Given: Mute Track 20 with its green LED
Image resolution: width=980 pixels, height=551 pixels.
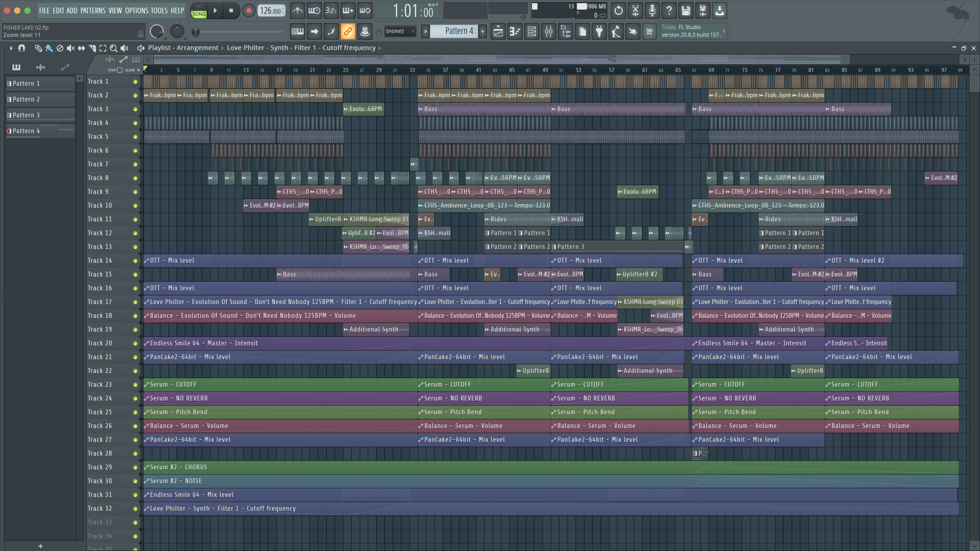Looking at the screenshot, I should coord(135,343).
